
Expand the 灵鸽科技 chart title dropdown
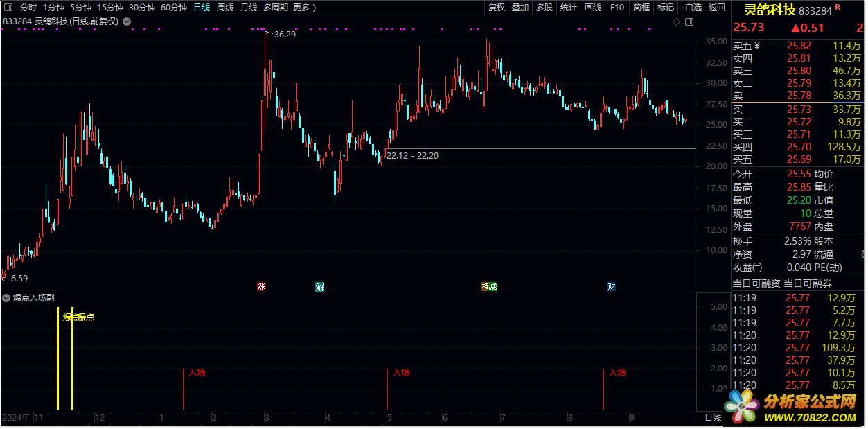(x=126, y=21)
